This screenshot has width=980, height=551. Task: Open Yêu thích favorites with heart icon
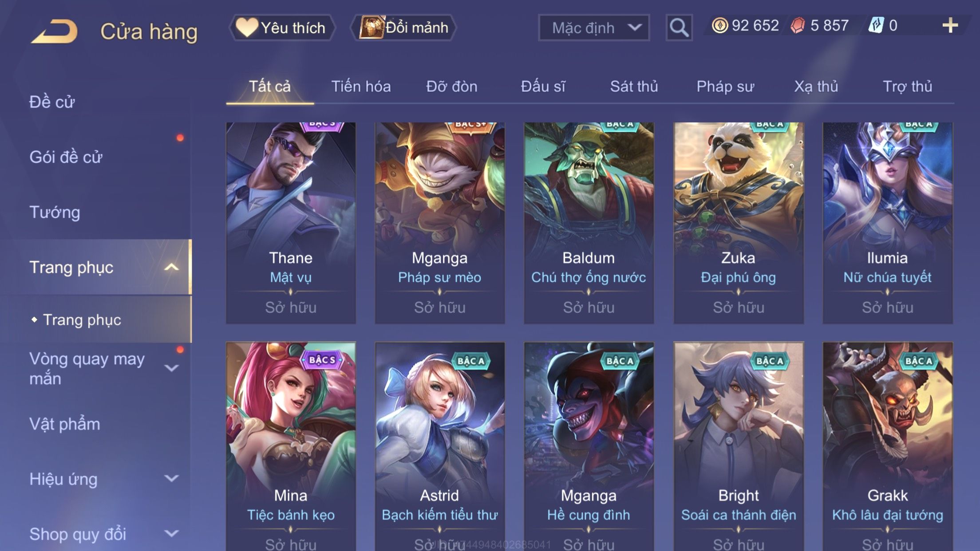point(281,28)
